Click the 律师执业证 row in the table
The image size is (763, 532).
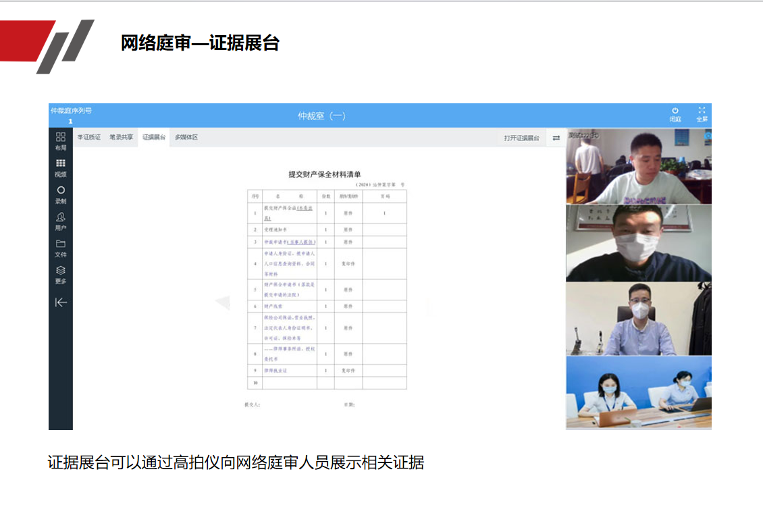pos(327,371)
